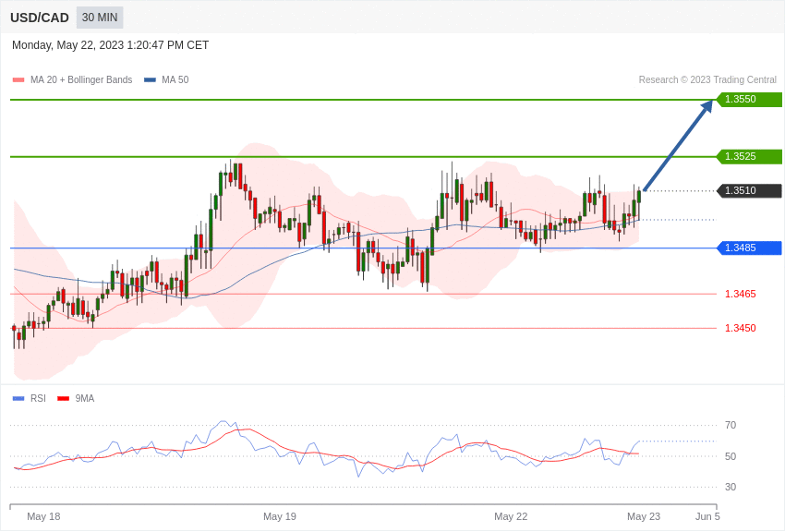Click the RSI 50 level label
The image size is (785, 532).
pos(731,456)
